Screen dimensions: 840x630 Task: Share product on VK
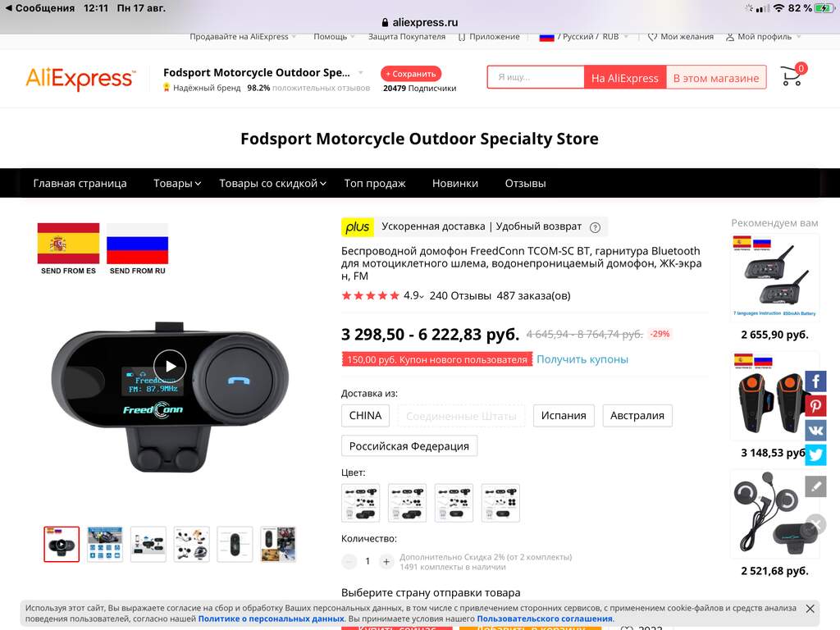pyautogui.click(x=815, y=430)
